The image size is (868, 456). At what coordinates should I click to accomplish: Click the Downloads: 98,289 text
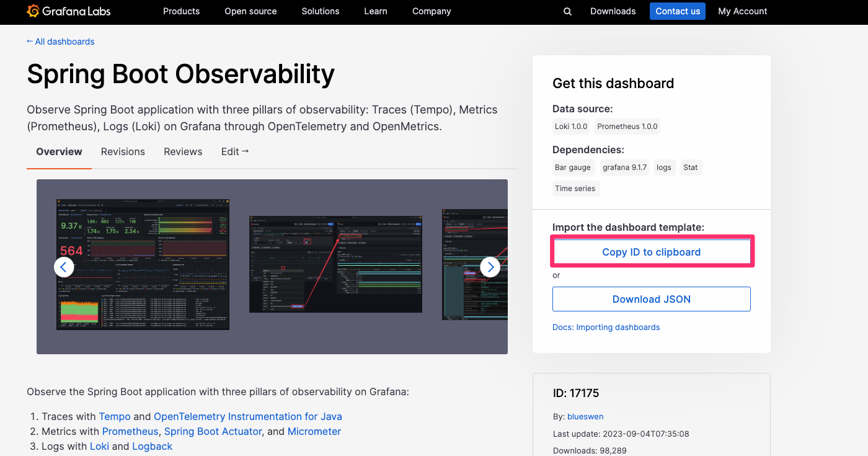(590, 451)
